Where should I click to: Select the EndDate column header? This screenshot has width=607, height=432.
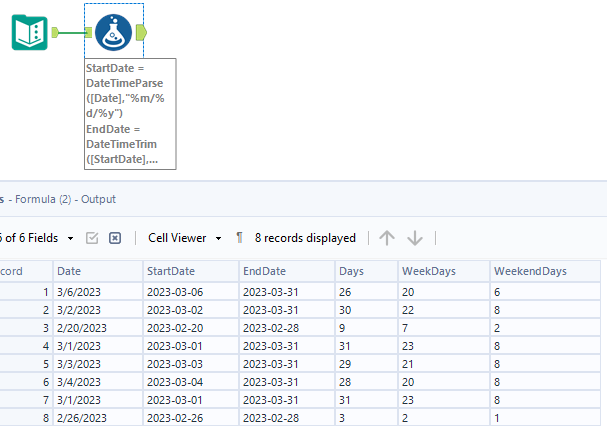coord(285,271)
